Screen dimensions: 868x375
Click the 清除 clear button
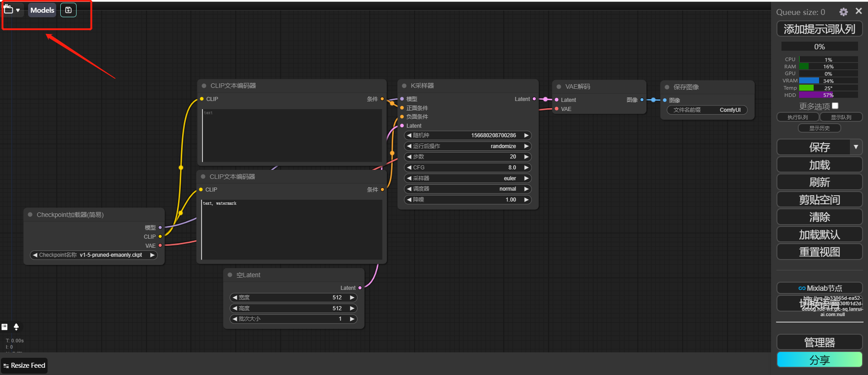point(820,217)
